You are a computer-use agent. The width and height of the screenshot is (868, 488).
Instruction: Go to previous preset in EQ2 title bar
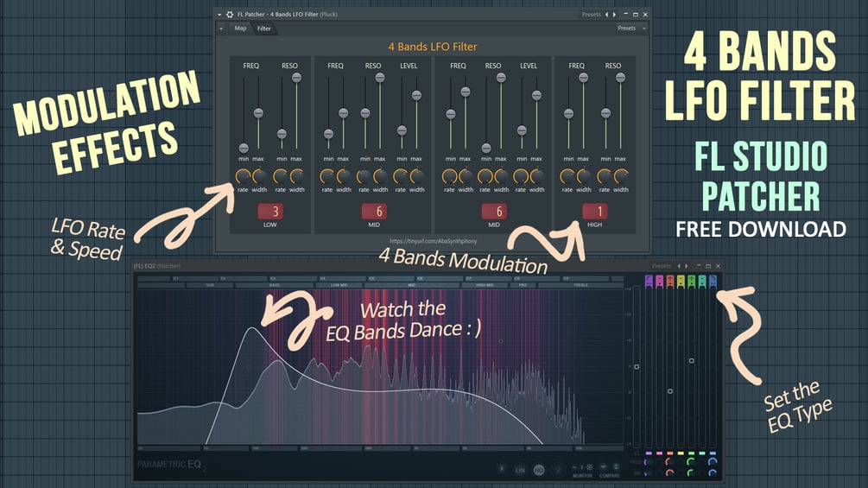click(679, 266)
